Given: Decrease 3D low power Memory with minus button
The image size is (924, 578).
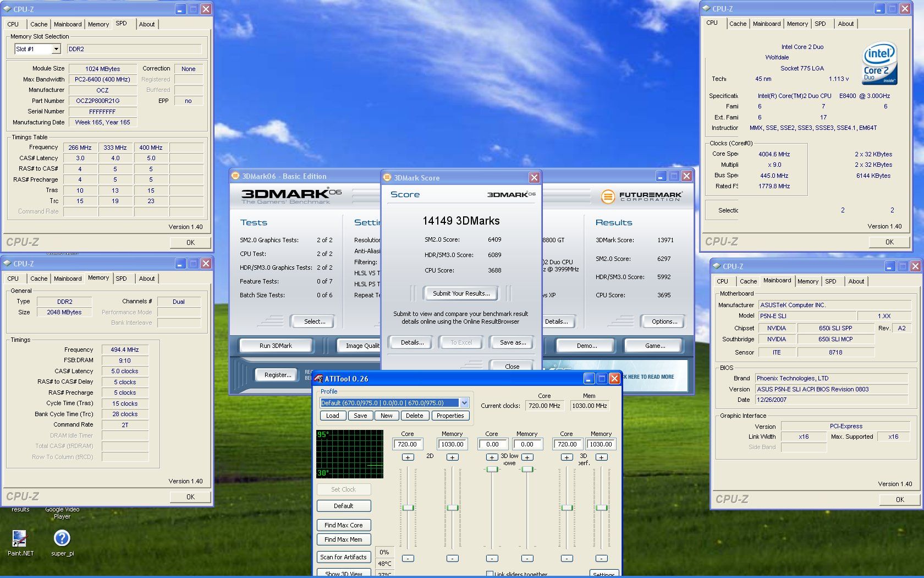Looking at the screenshot, I should pyautogui.click(x=527, y=558).
